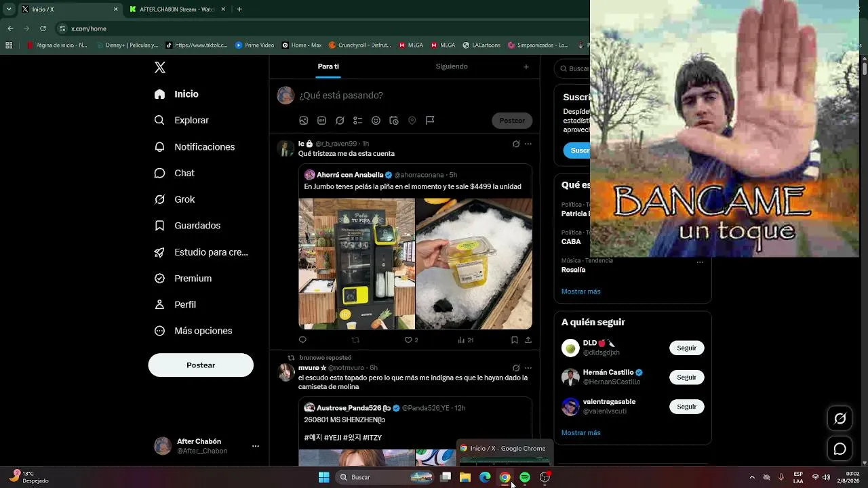Open Explorar from the sidebar
The image size is (868, 488).
181,120
